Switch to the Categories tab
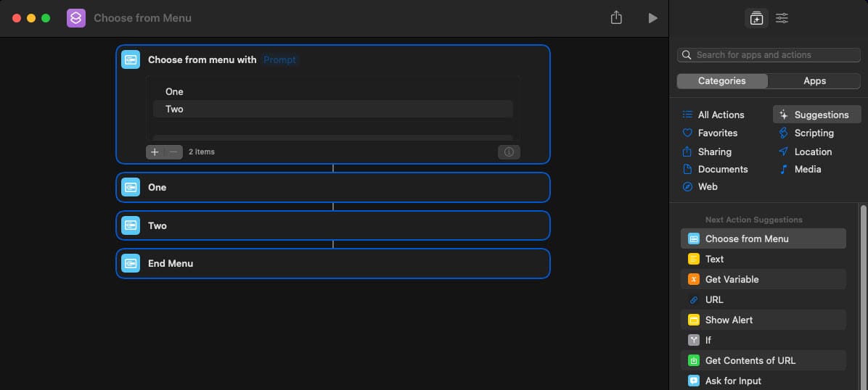Viewport: 868px width, 390px height. [x=722, y=80]
